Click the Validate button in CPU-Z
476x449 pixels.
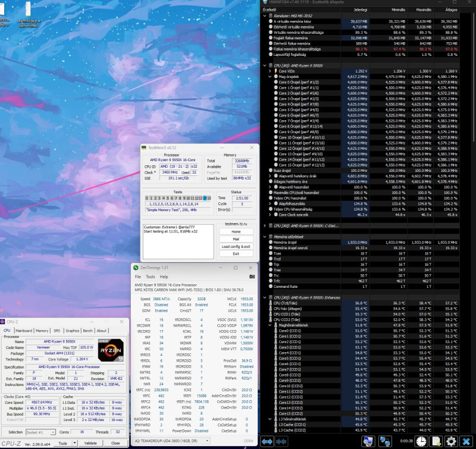pyautogui.click(x=90, y=443)
